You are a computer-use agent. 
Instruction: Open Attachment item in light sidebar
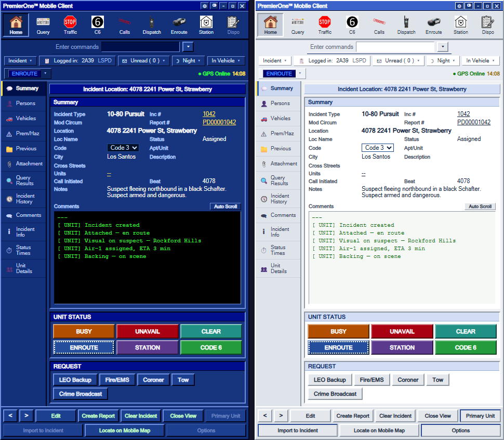(278, 164)
